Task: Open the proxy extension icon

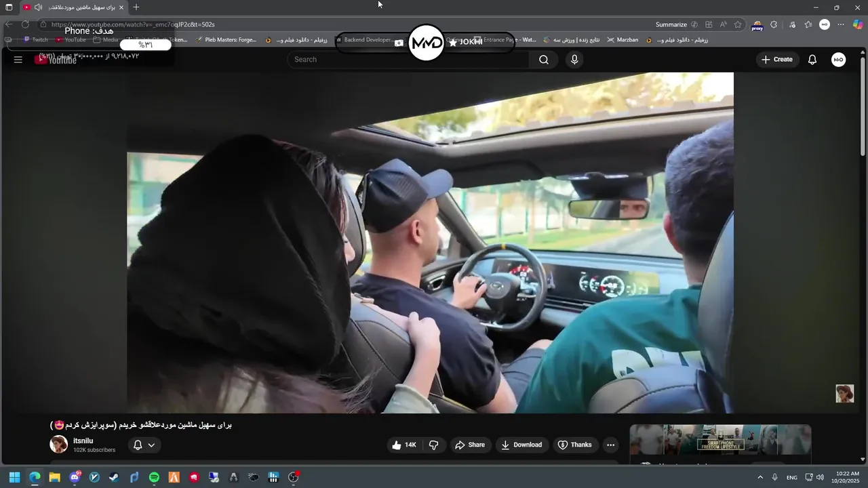Action: click(757, 26)
